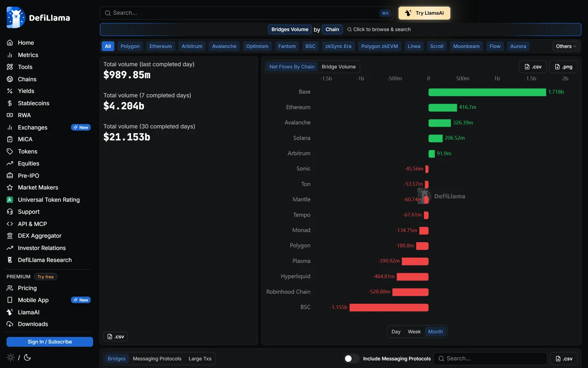Click the Tokens tag icon
The width and height of the screenshot is (588, 368).
[10, 151]
